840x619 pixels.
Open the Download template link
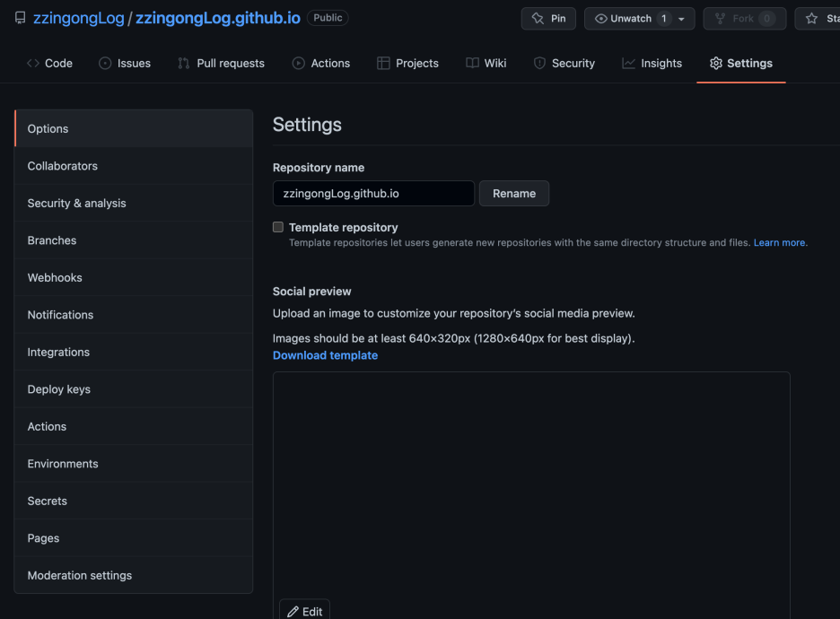coord(325,355)
